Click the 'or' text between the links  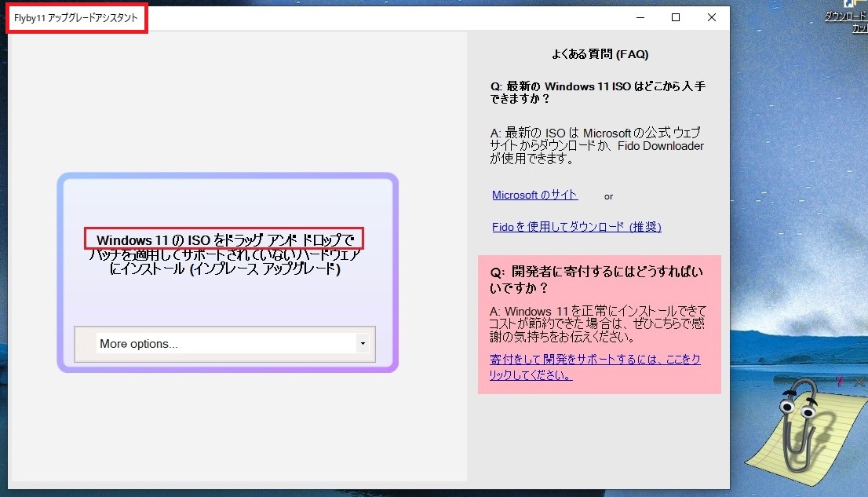point(608,196)
